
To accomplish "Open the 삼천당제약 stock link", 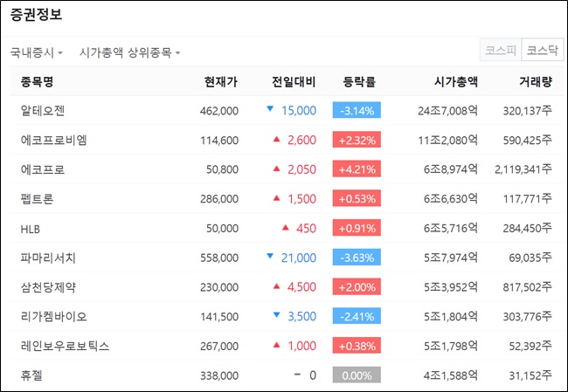I will (48, 287).
